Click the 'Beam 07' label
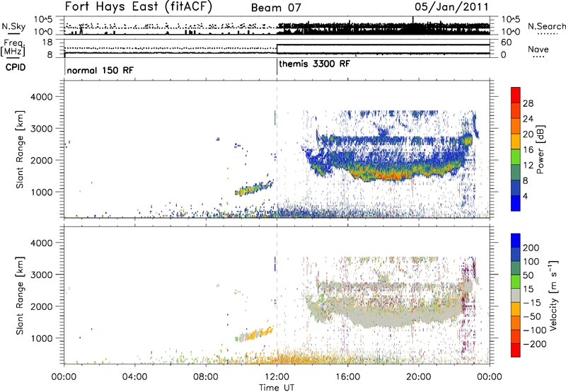 point(276,8)
